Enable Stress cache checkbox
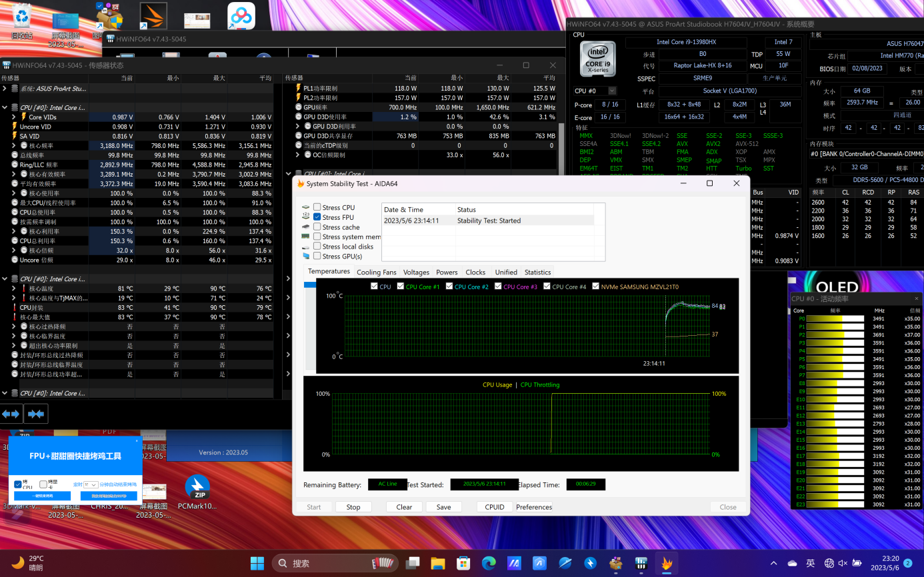924x577 pixels. (317, 227)
